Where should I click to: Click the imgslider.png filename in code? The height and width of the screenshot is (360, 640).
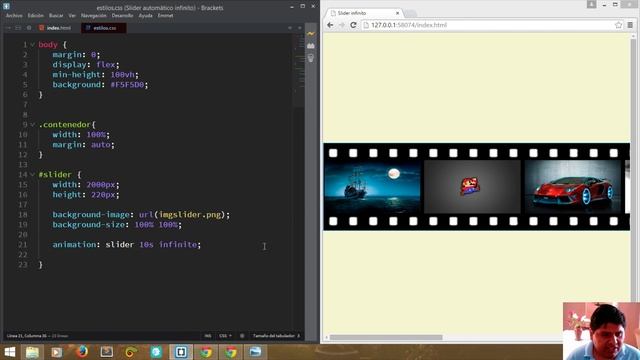point(190,215)
